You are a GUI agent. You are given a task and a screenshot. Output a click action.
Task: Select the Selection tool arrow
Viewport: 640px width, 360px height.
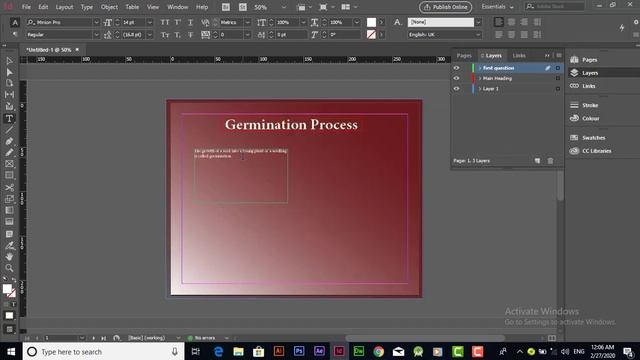point(9,61)
